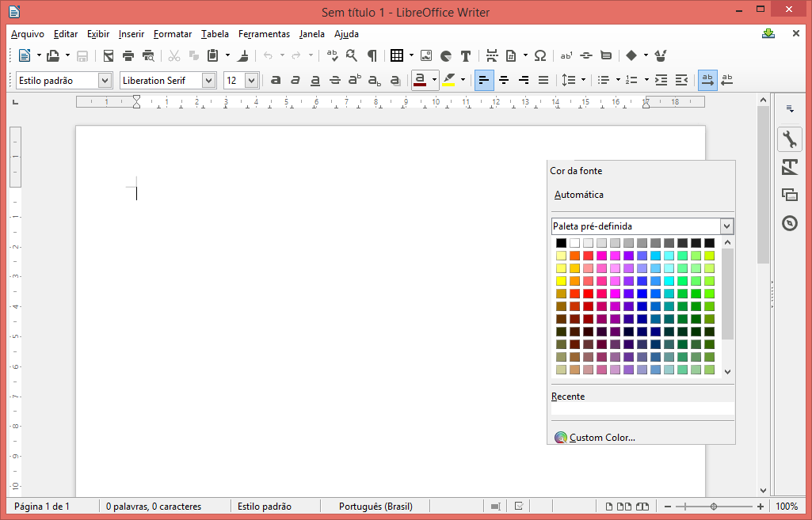Click the Clone Formatting paintbrush icon

tap(244, 55)
